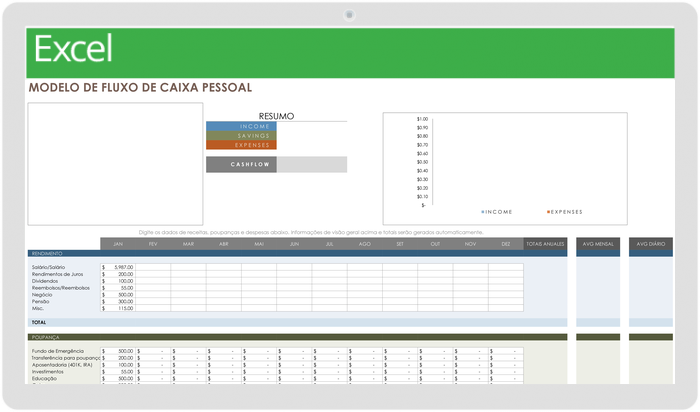Image resolution: width=700 pixels, height=412 pixels.
Task: Click the Salário/Salário January value cell
Action: 118,267
